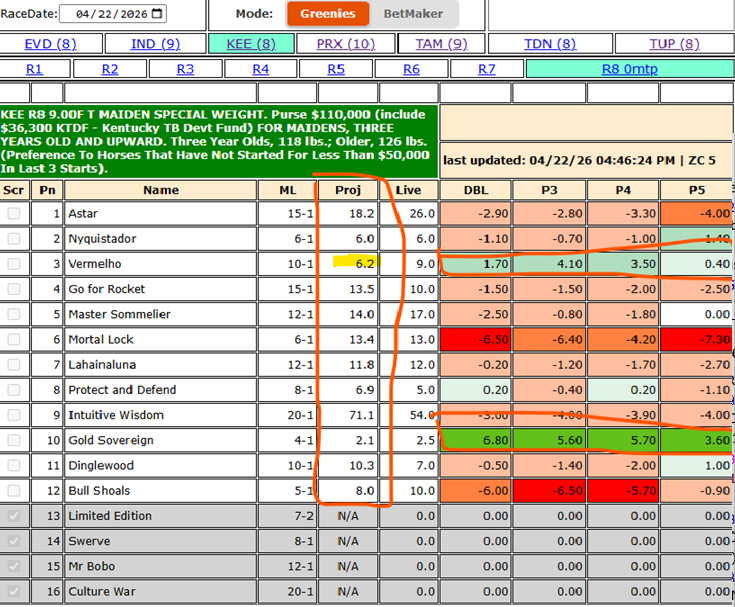Scratch horse 5 Master Sommelier checkbox
Viewport: 735px width, 607px height.
14,315
